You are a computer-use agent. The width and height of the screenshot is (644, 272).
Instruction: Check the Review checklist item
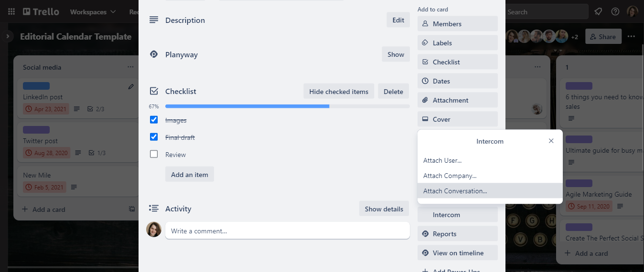[x=154, y=154]
